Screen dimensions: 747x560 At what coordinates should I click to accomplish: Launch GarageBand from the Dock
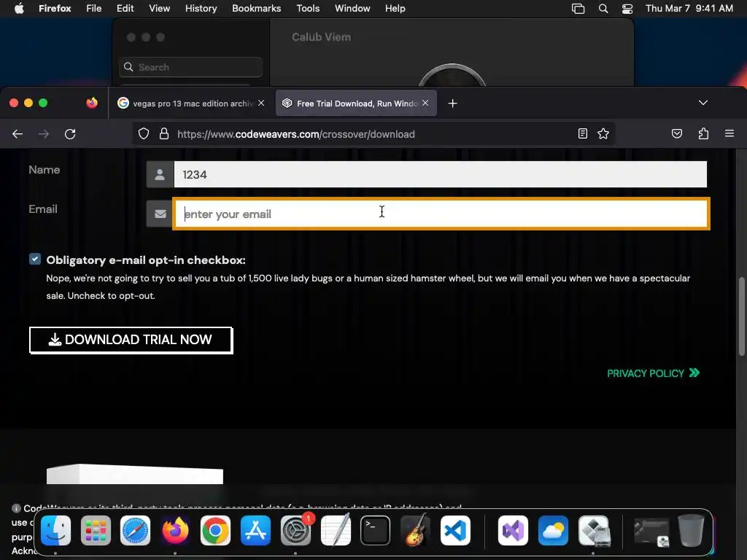pos(415,530)
